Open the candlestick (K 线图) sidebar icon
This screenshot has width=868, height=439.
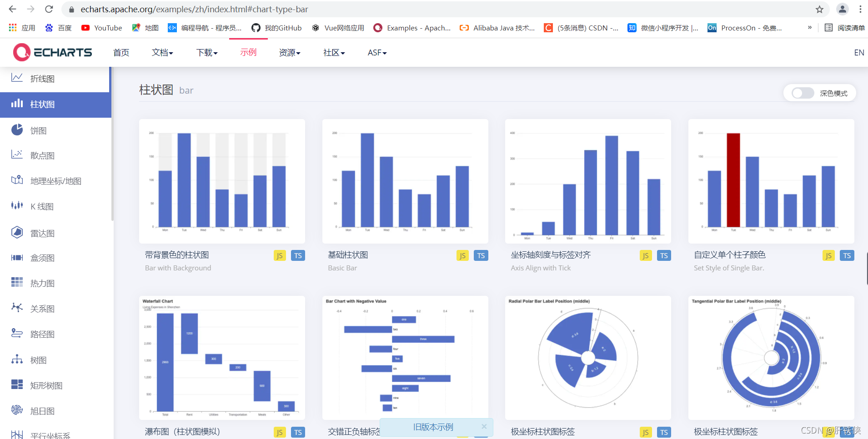coord(17,205)
